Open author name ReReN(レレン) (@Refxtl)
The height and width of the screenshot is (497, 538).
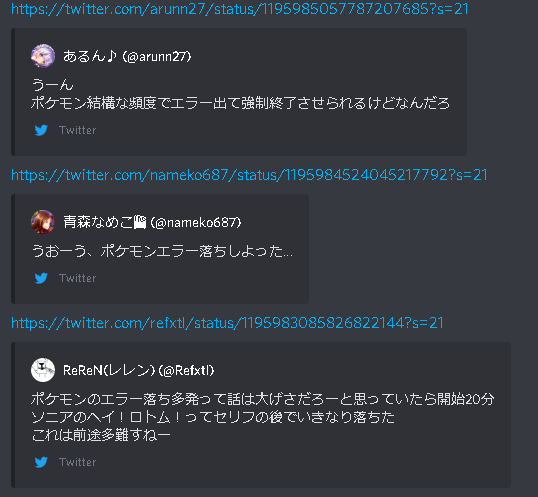click(x=139, y=370)
